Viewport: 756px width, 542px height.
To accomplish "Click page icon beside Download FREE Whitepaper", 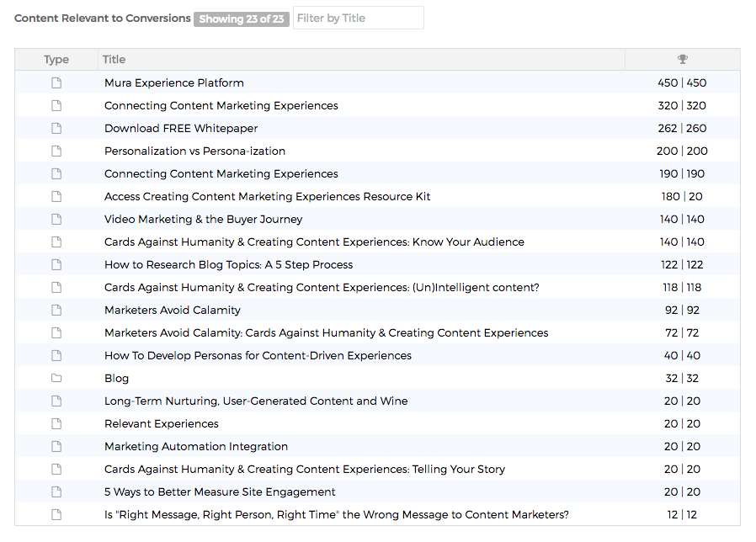I will point(56,128).
